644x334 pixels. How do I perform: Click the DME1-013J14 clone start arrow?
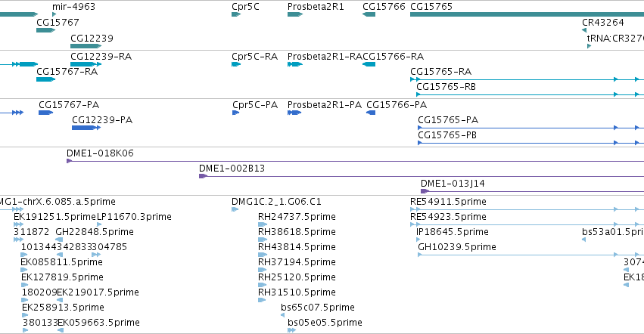click(425, 191)
